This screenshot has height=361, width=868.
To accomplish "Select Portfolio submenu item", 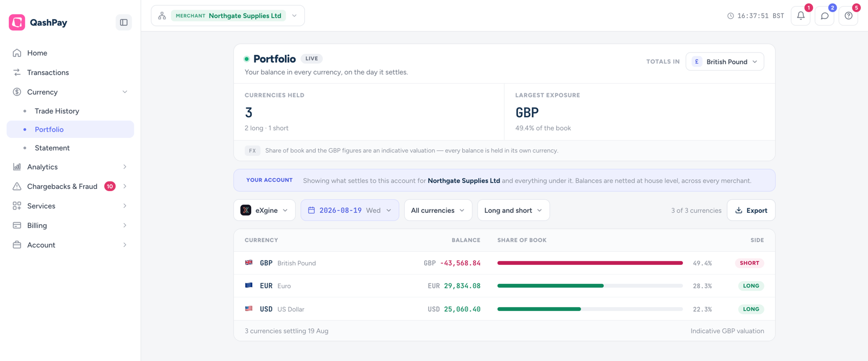I will click(70, 129).
